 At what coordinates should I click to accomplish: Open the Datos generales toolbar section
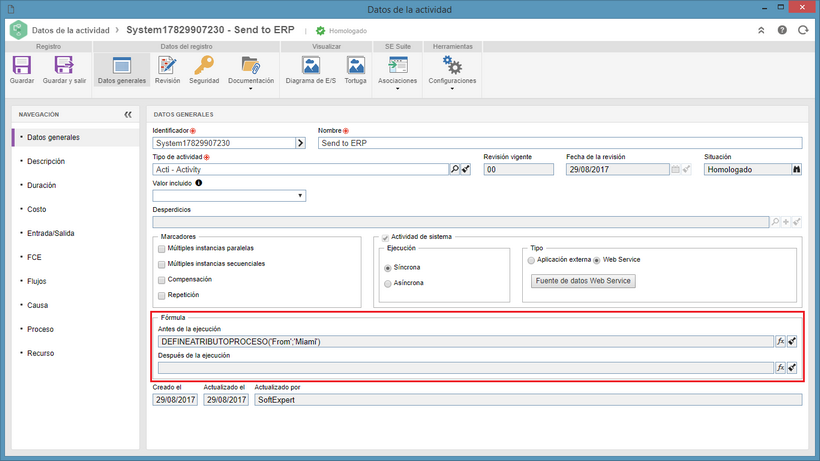click(x=122, y=70)
